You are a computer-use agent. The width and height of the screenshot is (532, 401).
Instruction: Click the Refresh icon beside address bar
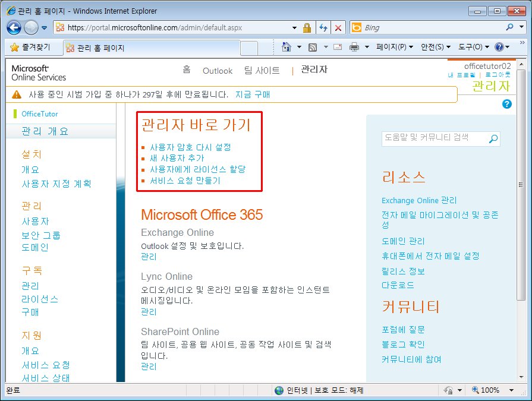(x=323, y=28)
